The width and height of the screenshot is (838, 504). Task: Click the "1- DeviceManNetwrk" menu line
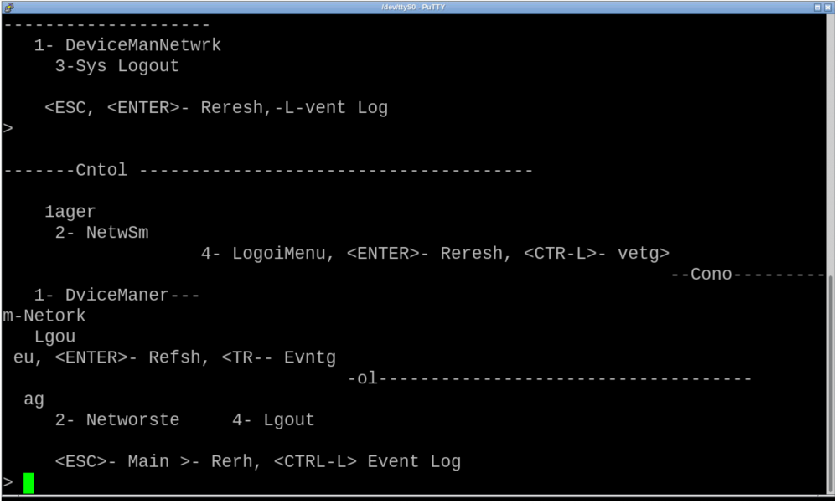tap(127, 45)
